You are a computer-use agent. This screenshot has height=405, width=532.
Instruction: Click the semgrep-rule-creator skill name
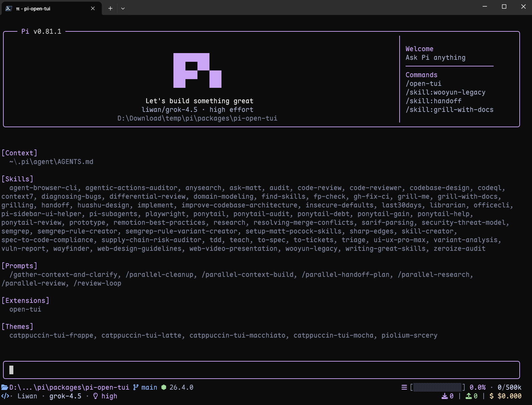tap(77, 231)
